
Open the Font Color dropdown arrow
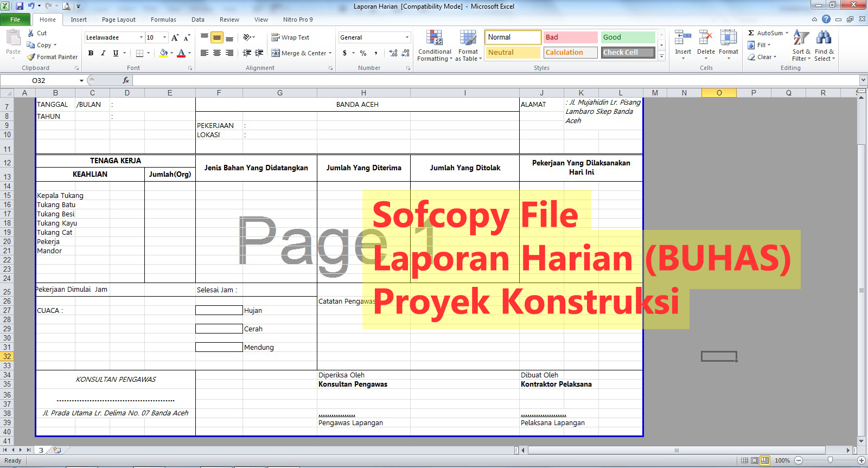click(189, 53)
